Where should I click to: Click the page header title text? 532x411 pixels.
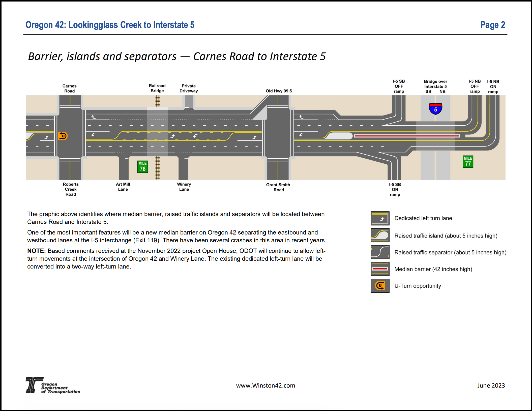point(110,25)
